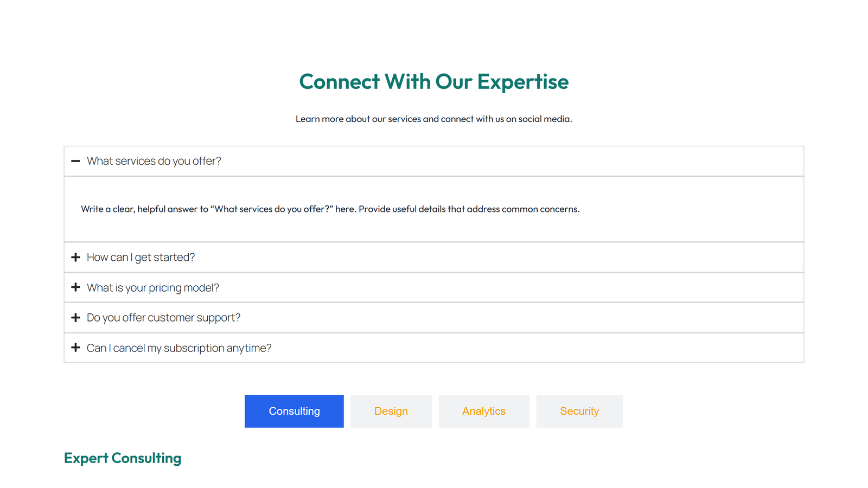The width and height of the screenshot is (868, 488).
Task: Expand 'Can I cancel my subscription anytime?'
Action: (x=179, y=348)
